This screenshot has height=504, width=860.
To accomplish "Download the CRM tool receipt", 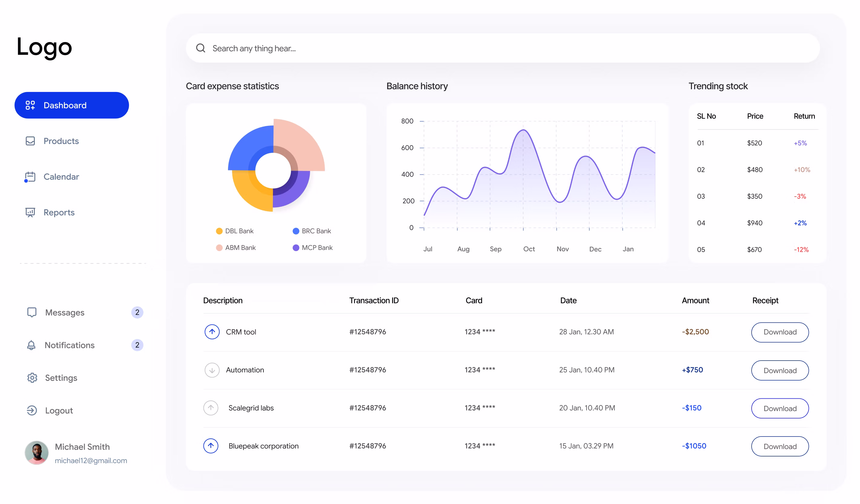I will pos(780,332).
